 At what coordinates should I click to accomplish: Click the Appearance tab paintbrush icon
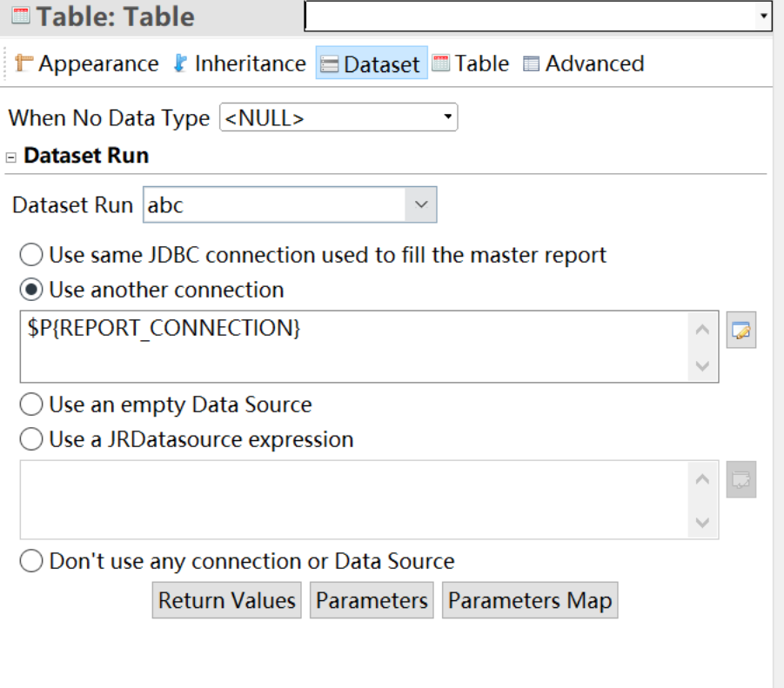23,63
